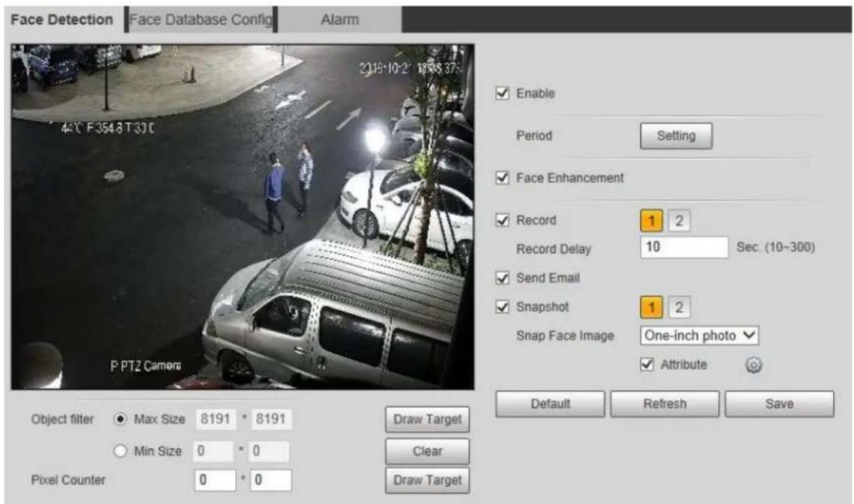The height and width of the screenshot is (504, 854).
Task: Click Draw Target beside Max Size
Action: [x=428, y=419]
